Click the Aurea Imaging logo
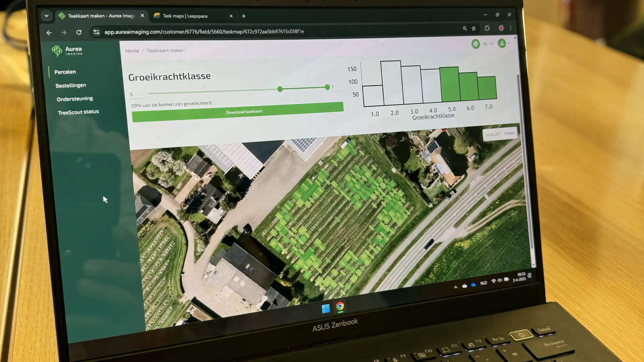 67,51
